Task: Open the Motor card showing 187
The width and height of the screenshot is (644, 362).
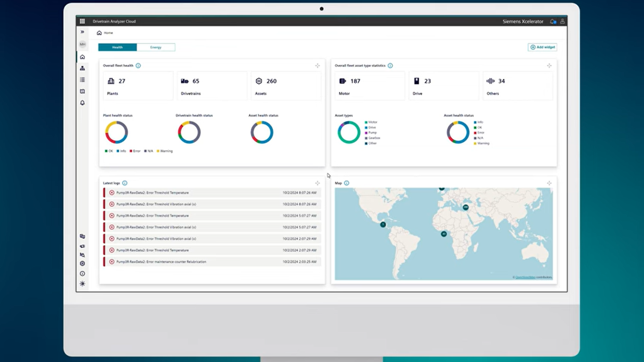Action: (x=370, y=86)
